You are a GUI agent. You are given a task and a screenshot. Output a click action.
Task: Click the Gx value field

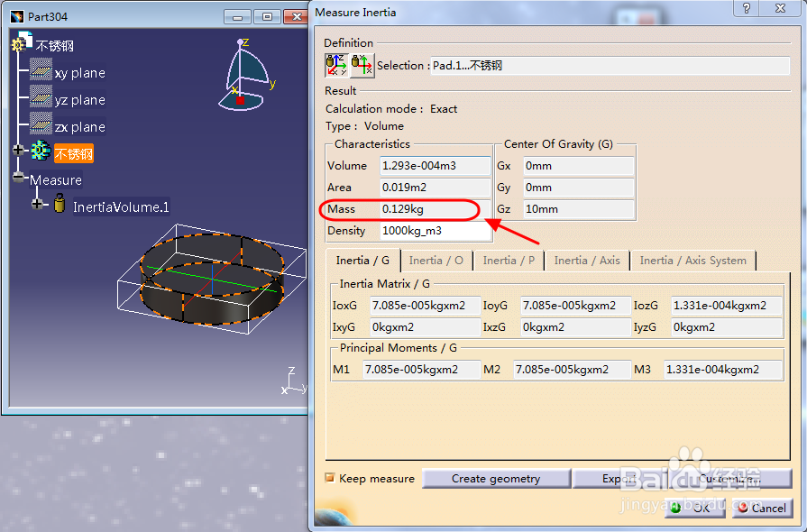[579, 166]
